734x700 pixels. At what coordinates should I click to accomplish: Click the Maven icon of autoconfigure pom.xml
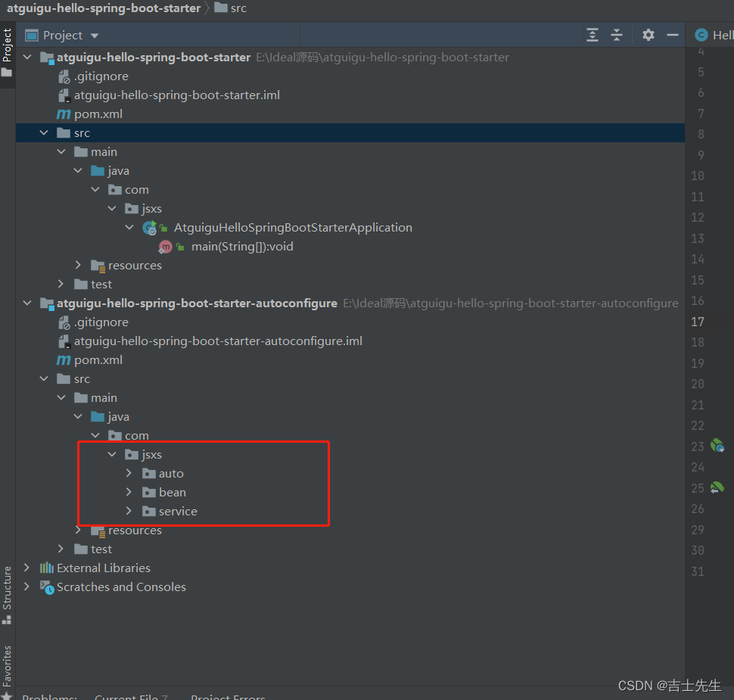(x=64, y=360)
